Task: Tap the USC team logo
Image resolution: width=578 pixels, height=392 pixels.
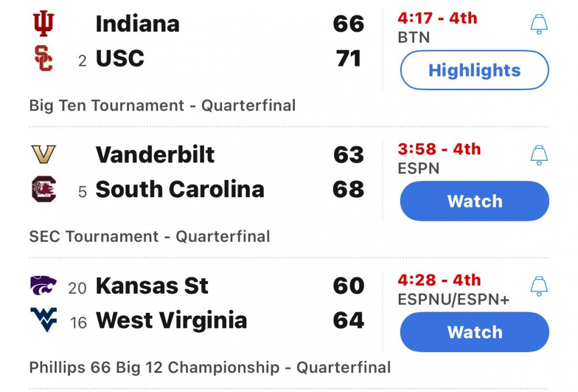Action: [43, 58]
